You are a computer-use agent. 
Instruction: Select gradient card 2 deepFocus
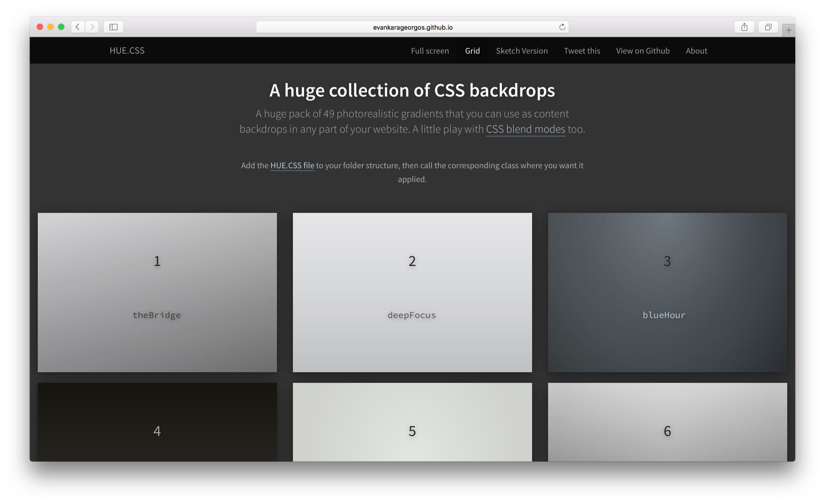click(x=412, y=292)
